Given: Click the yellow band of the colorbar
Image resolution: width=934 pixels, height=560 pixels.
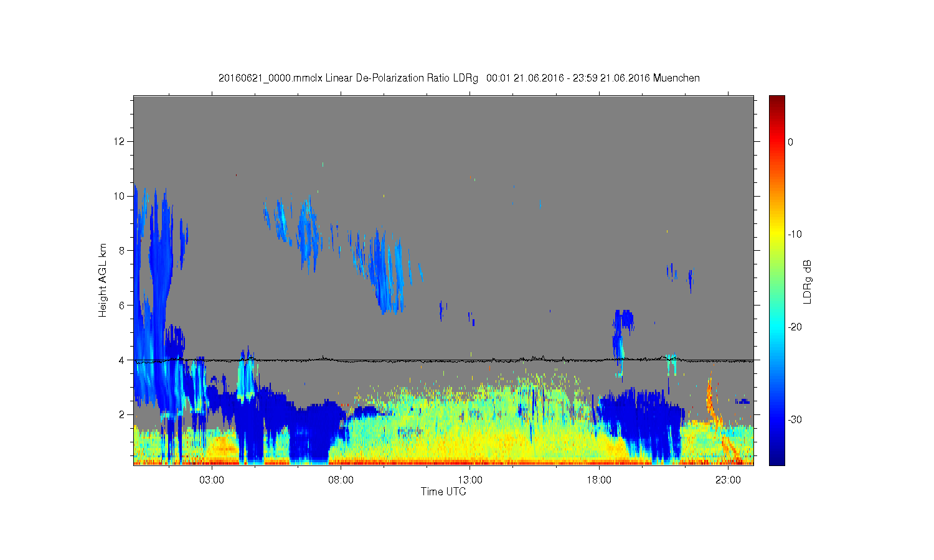Looking at the screenshot, I should (777, 235).
